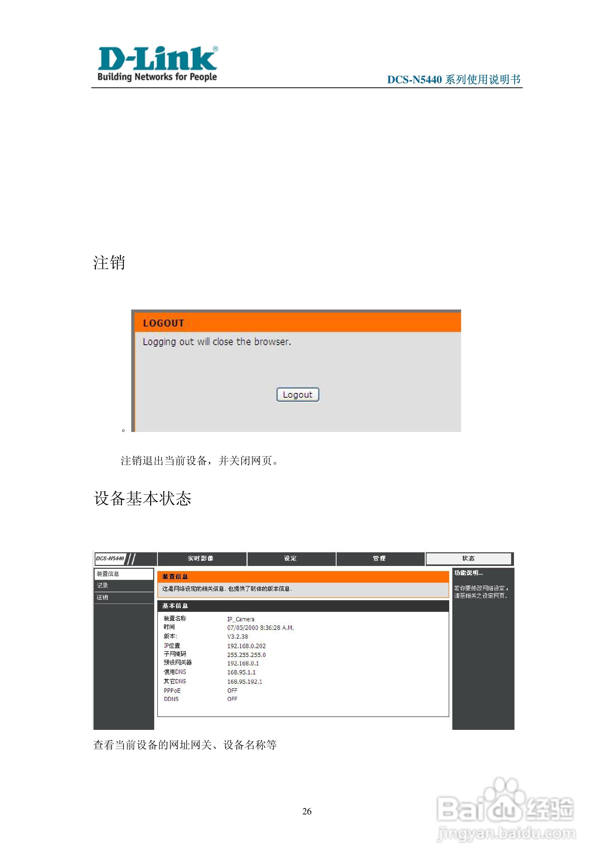
Task: Open the 实时影像 tab
Action: click(x=201, y=558)
